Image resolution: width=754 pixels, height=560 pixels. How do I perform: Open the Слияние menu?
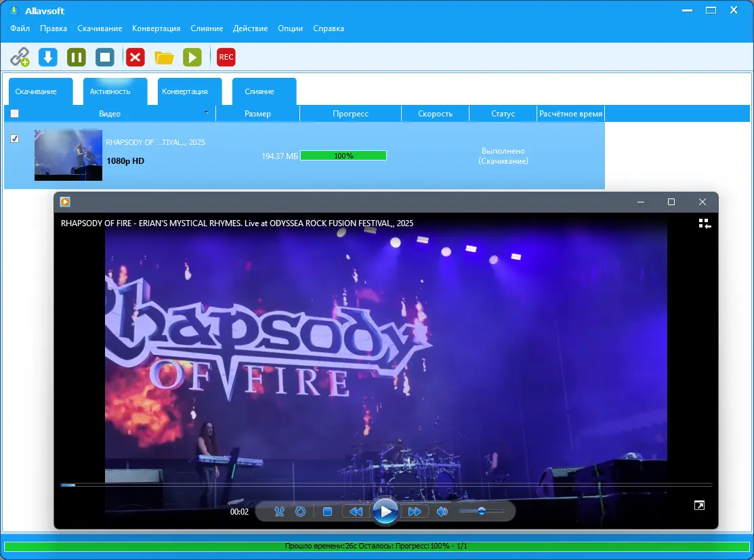pos(207,28)
